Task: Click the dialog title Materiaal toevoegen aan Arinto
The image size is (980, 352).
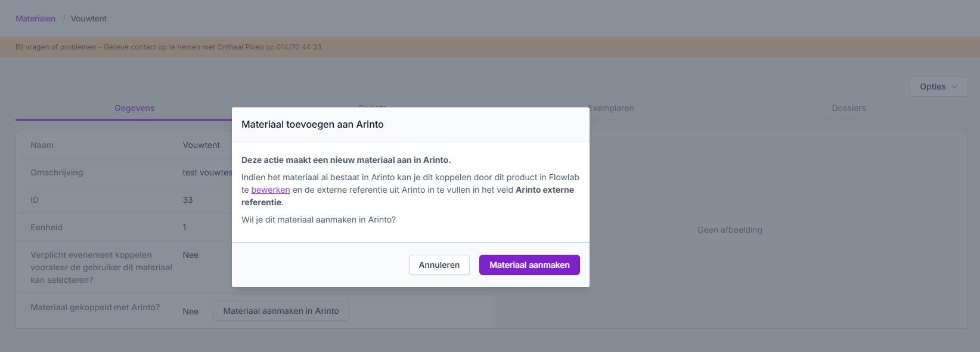Action: 312,124
